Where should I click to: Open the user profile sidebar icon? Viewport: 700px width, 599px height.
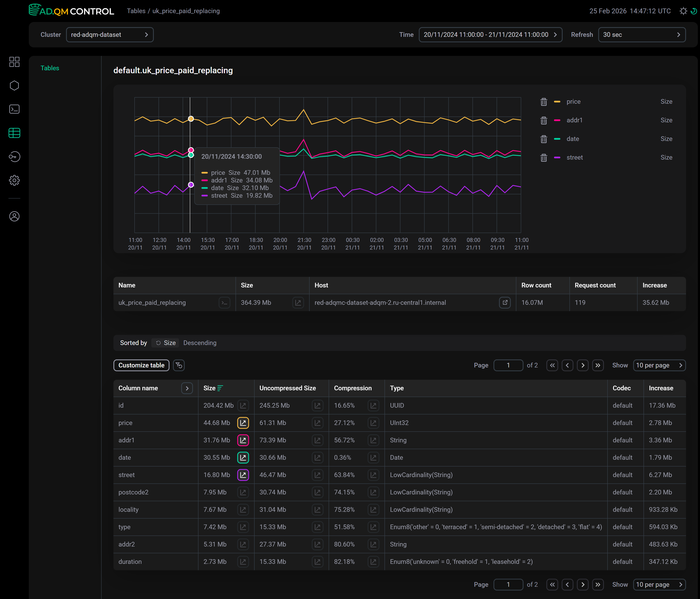[14, 216]
